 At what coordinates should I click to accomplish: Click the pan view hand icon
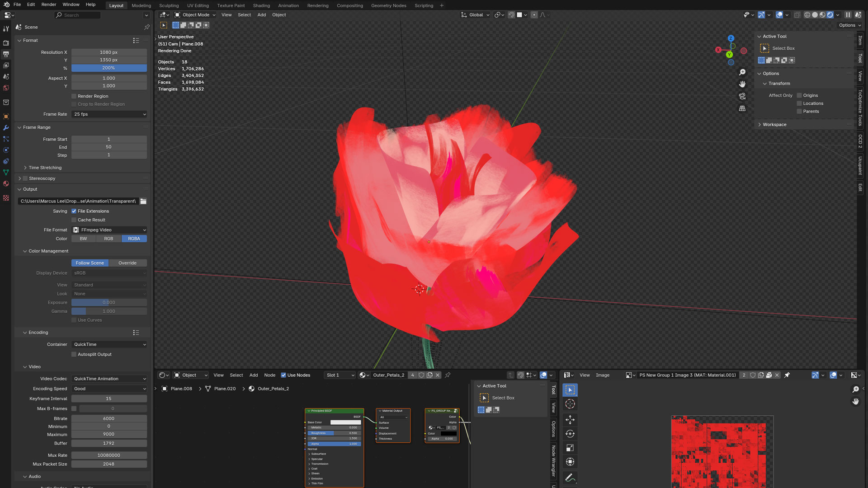[x=742, y=84]
